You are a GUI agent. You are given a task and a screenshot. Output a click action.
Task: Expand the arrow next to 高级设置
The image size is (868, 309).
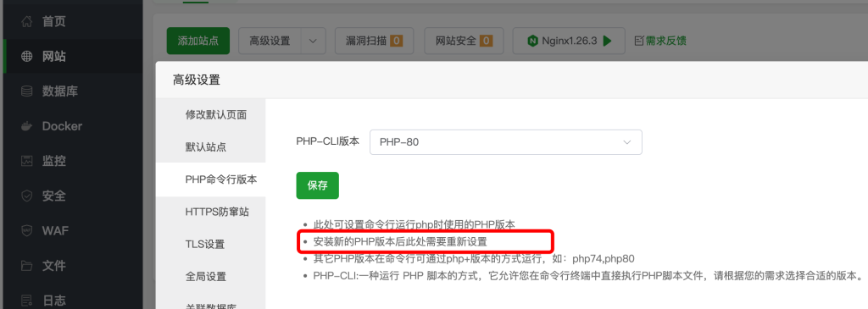pyautogui.click(x=314, y=41)
